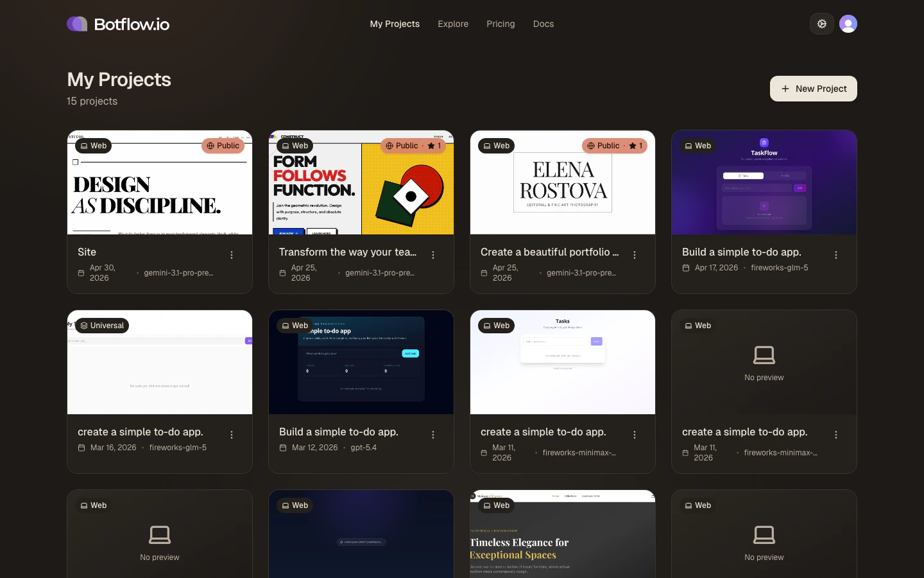Open the settings gear icon
The height and width of the screenshot is (578, 924).
822,24
